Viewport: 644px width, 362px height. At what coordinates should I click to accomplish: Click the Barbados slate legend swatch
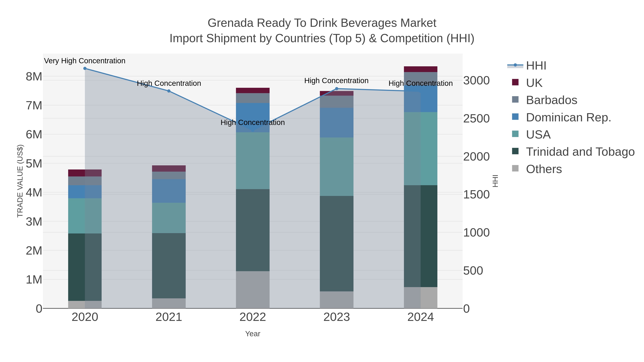pos(515,99)
